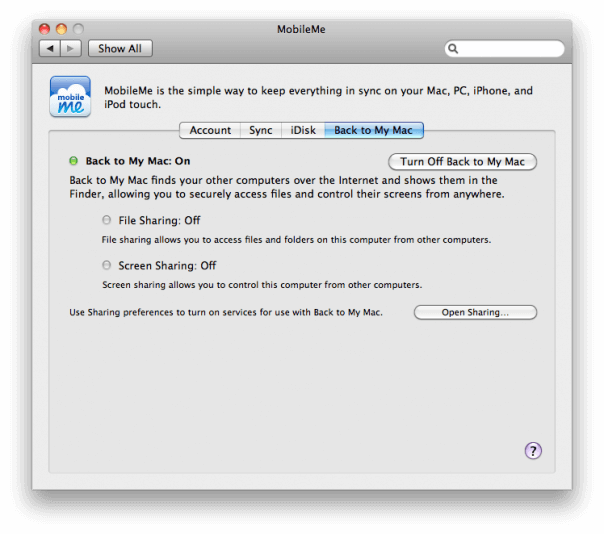This screenshot has height=534, width=604.
Task: Minimize the MobileMe window
Action: tap(62, 29)
